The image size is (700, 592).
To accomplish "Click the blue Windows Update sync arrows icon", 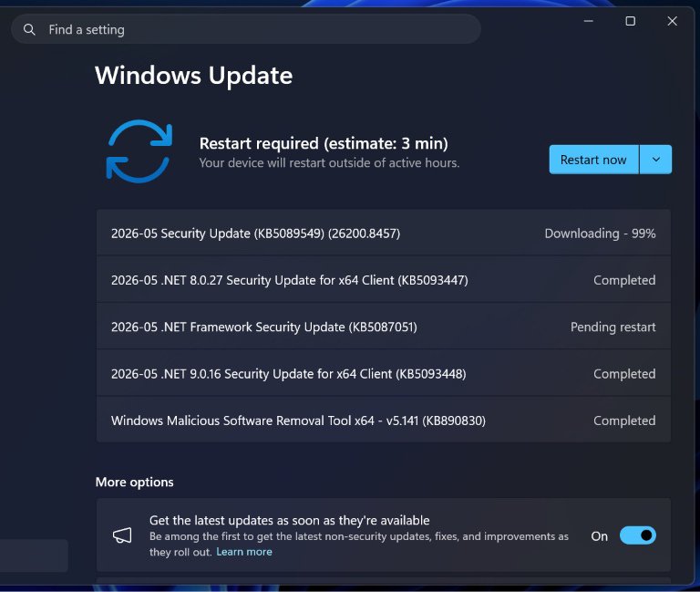I will tap(139, 151).
